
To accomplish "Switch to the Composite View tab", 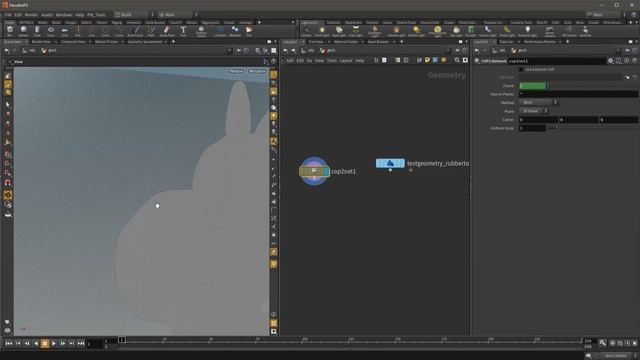I will tap(73, 42).
